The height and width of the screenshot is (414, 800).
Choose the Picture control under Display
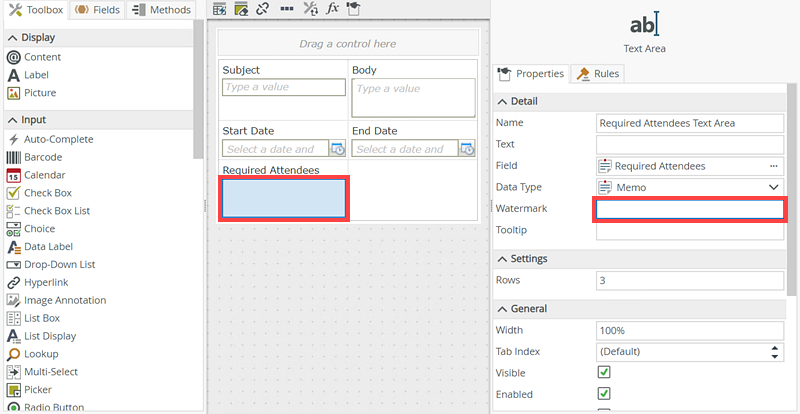click(x=40, y=93)
